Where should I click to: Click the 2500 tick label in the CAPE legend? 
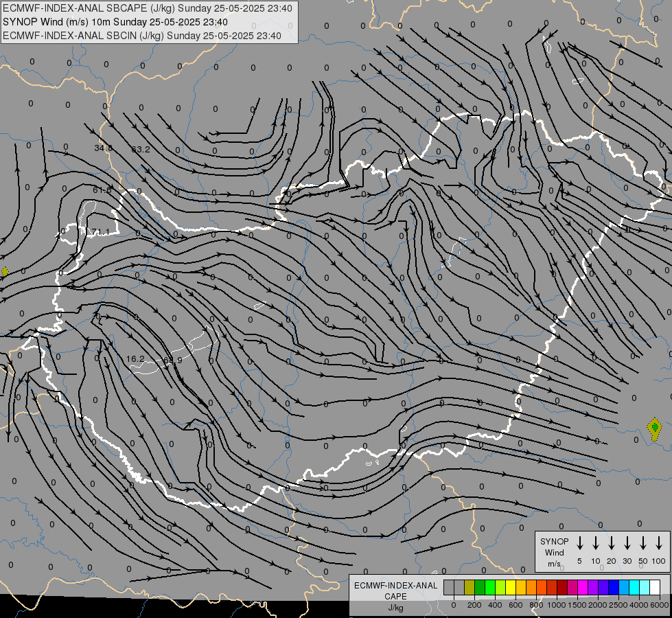tap(618, 605)
